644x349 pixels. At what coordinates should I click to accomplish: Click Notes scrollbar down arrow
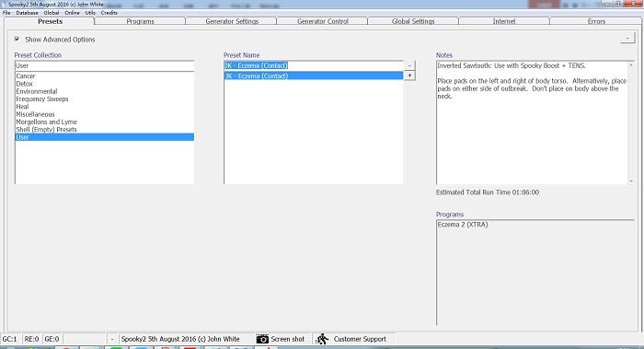[631, 180]
